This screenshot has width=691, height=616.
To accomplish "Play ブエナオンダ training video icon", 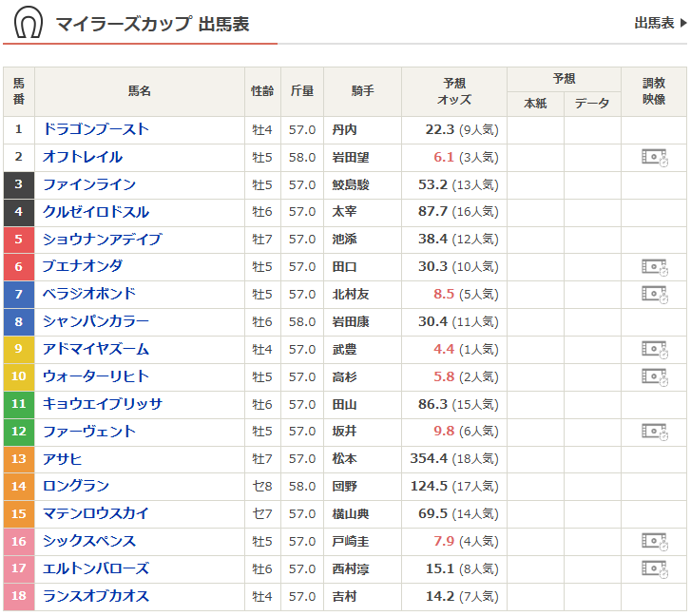I will [654, 267].
